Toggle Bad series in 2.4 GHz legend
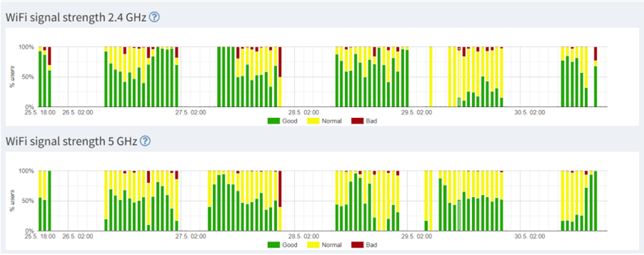 364,121
